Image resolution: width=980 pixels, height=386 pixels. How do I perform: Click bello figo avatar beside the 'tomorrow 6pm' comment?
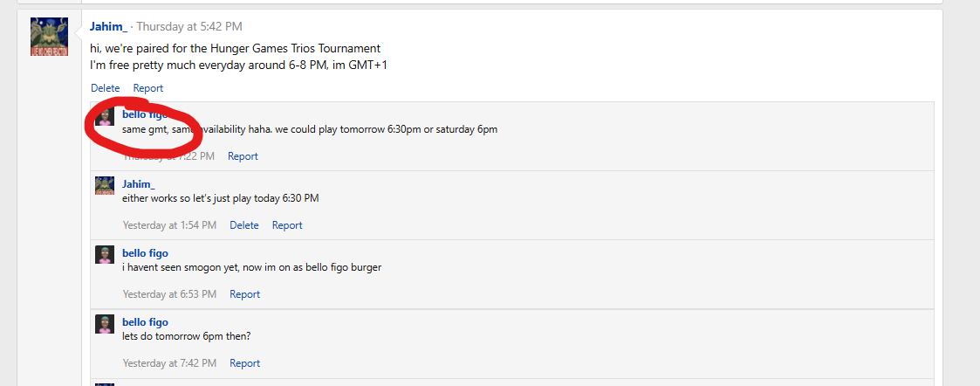pyautogui.click(x=105, y=323)
